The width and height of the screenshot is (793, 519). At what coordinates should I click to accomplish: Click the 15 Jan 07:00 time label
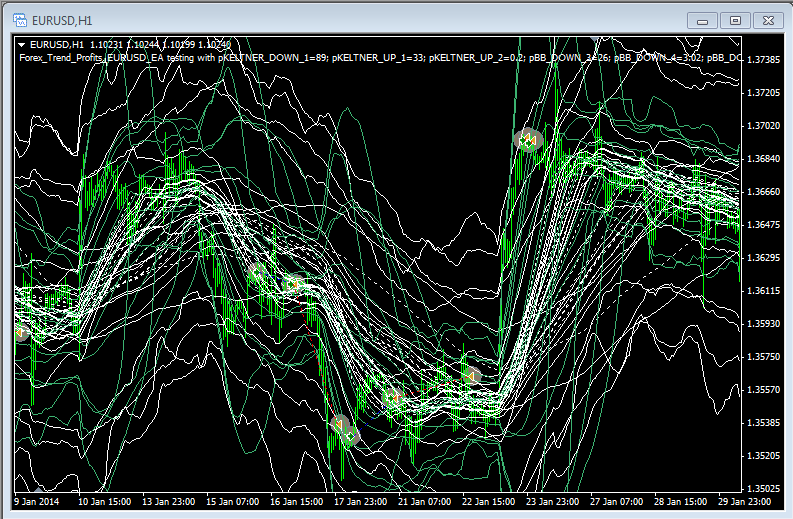[x=233, y=502]
